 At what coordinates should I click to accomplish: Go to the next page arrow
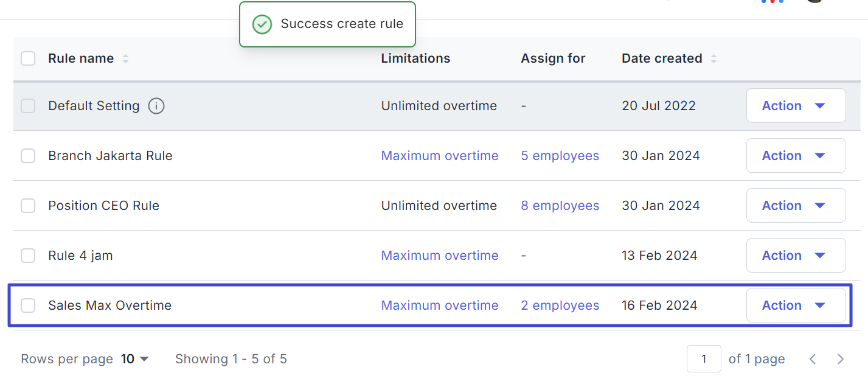(x=841, y=359)
